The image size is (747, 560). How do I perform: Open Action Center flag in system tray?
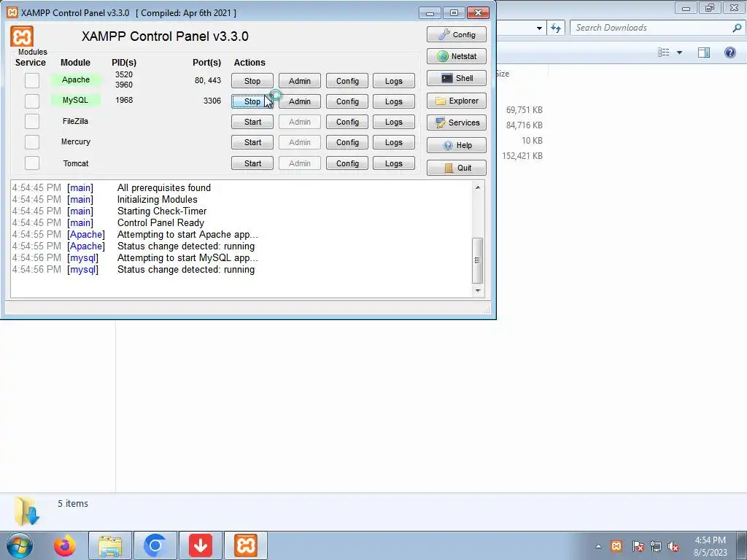coord(638,546)
